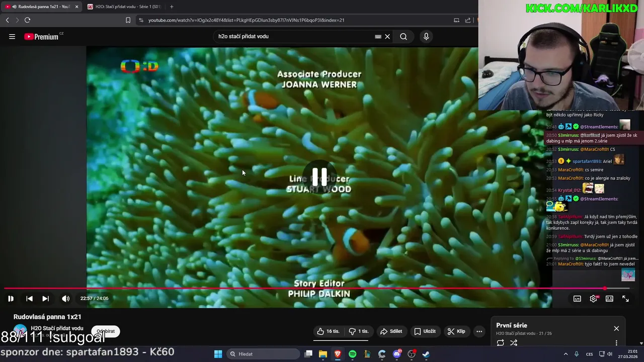Click the cast media icon in address bar
Screen dimensions: 644x362
(x=456, y=20)
